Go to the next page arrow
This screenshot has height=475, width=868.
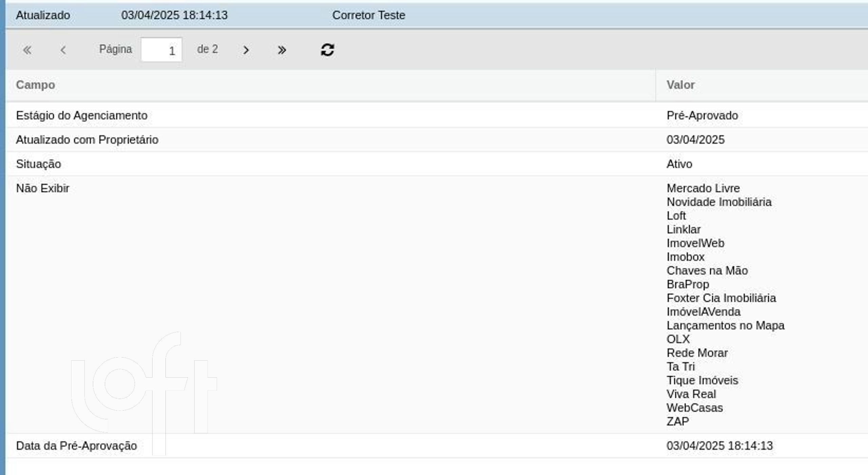(x=246, y=50)
